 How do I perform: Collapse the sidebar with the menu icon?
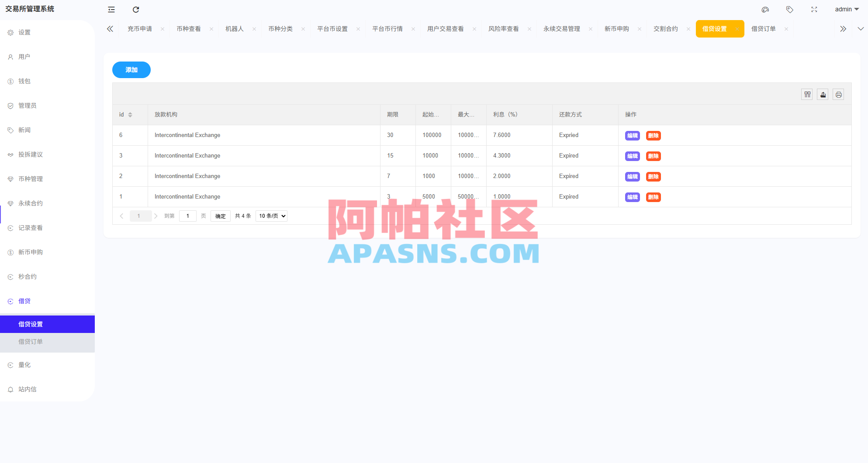111,9
